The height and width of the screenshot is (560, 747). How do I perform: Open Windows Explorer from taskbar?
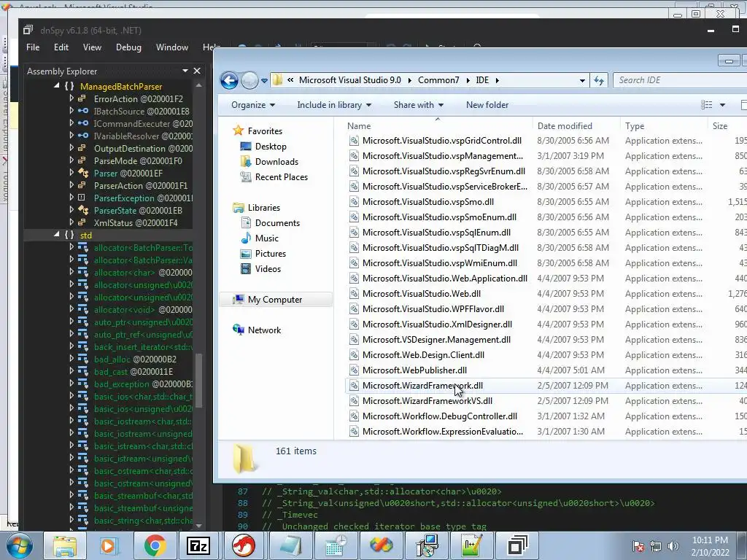(x=64, y=545)
